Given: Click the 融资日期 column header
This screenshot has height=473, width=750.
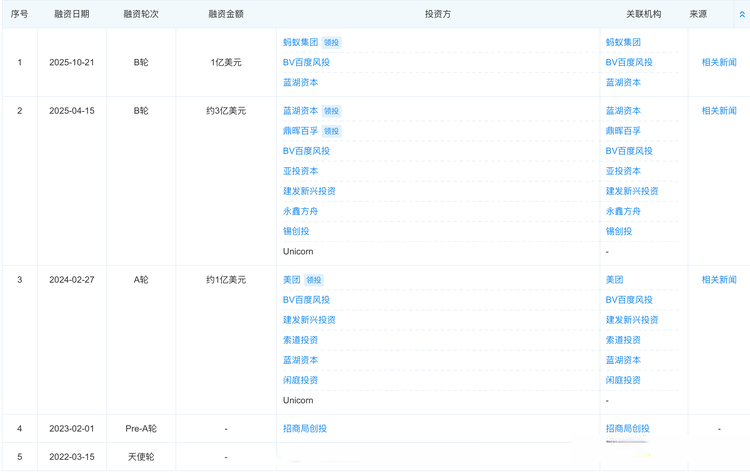Looking at the screenshot, I should (x=71, y=15).
